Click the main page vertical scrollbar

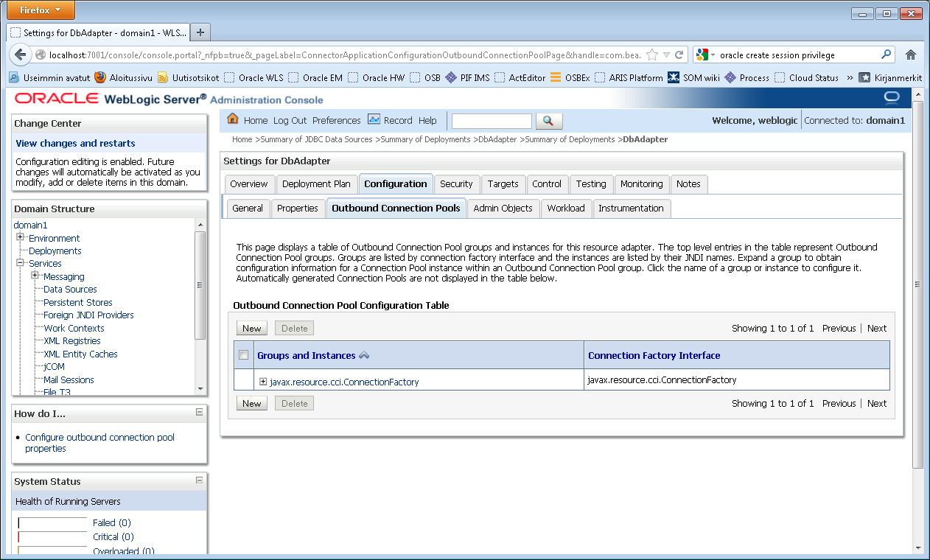[x=917, y=320]
